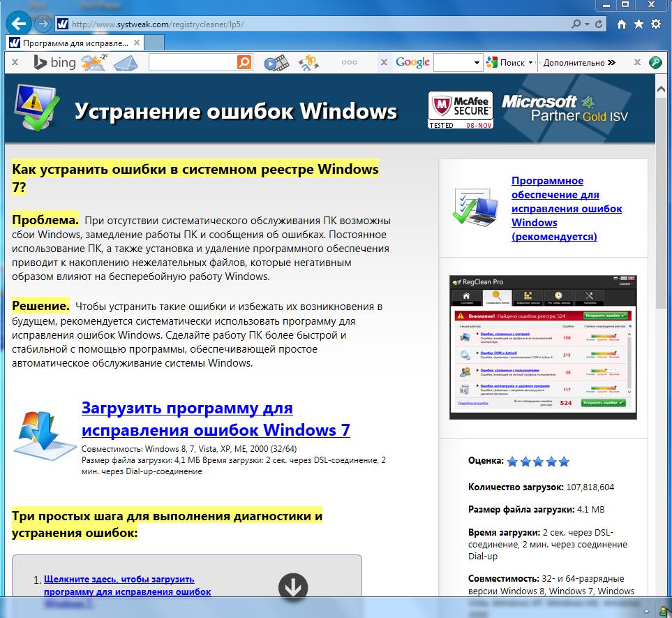Click the highlighted word 'Проблема.'
Screen dimensions: 672x618
pyautogui.click(x=45, y=220)
